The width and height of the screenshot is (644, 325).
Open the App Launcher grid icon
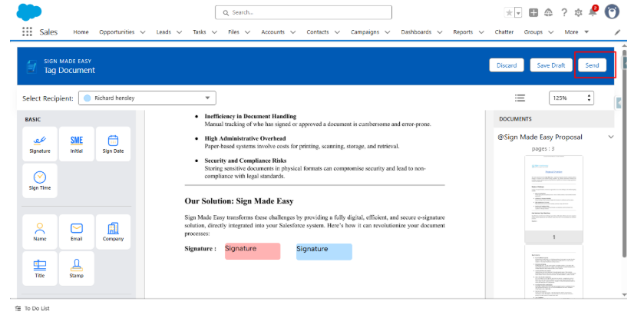27,32
